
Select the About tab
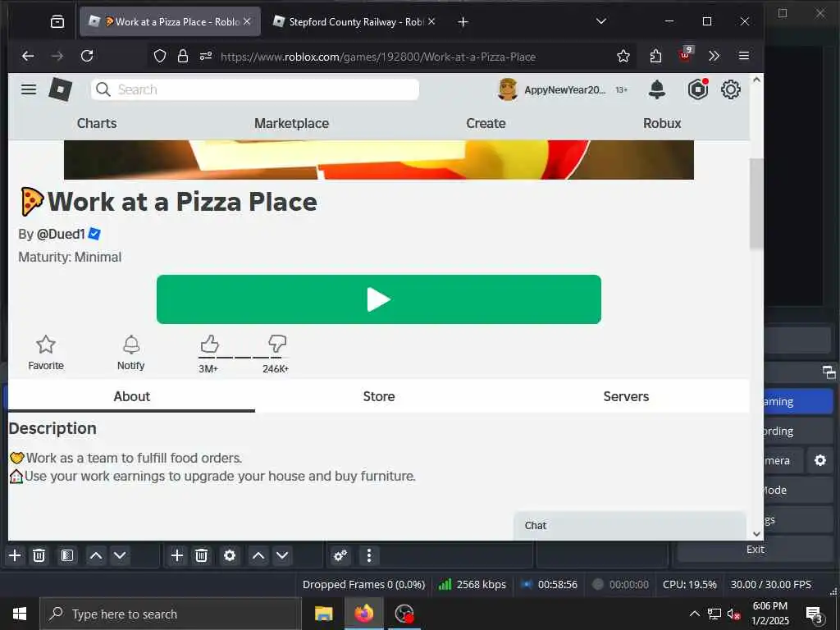tap(132, 396)
